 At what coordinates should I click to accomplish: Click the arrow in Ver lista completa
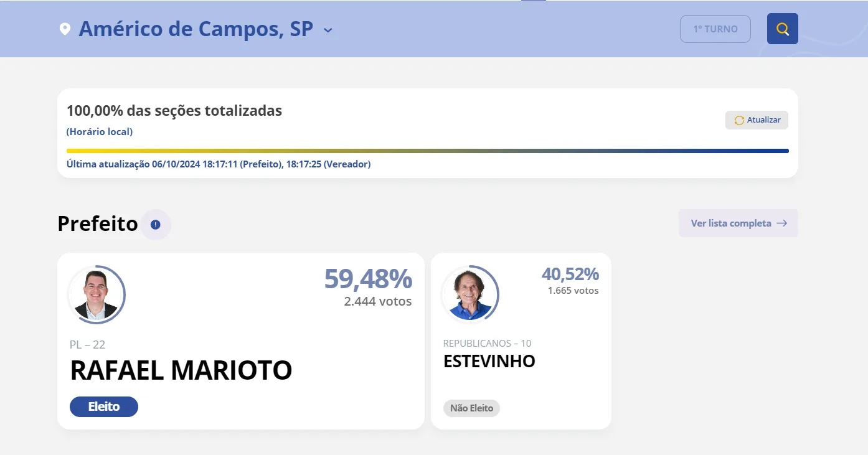pyautogui.click(x=781, y=223)
